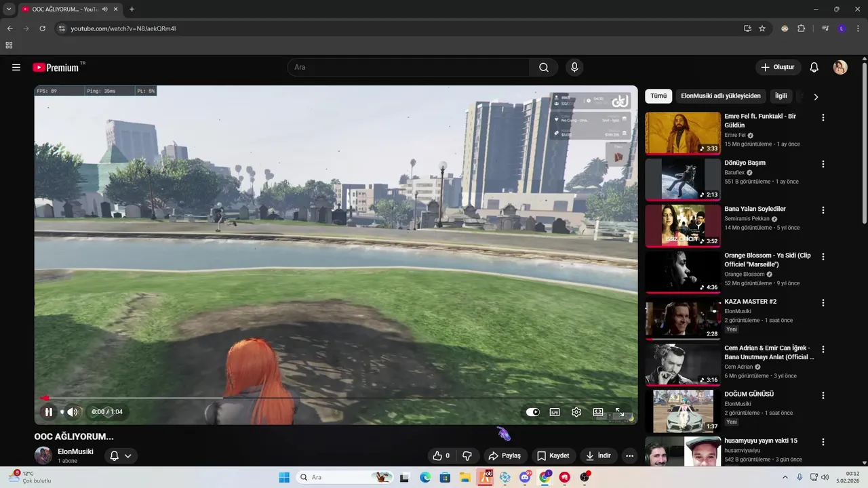Open the Chrome three-dot menu
This screenshot has height=488, width=868.
pos(859,28)
